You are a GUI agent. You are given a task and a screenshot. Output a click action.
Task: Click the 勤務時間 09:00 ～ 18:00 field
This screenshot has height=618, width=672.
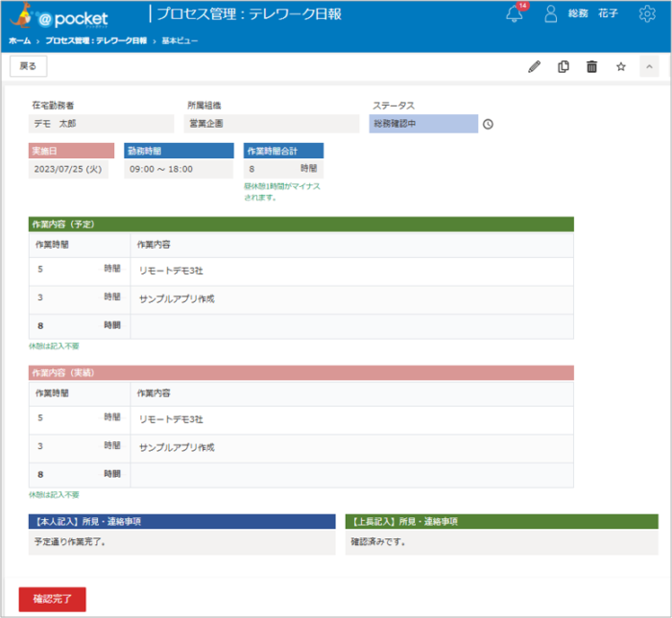pos(179,169)
